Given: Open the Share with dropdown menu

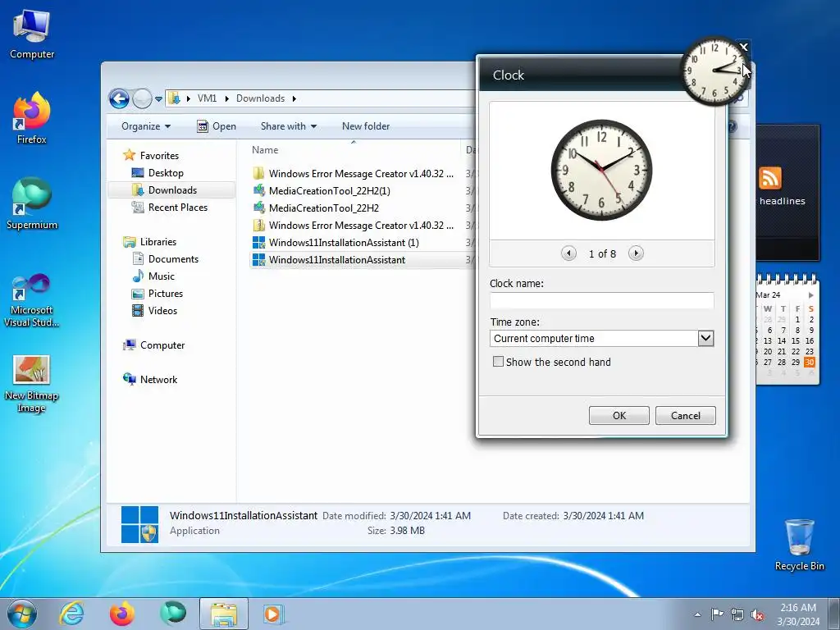Looking at the screenshot, I should [x=288, y=126].
